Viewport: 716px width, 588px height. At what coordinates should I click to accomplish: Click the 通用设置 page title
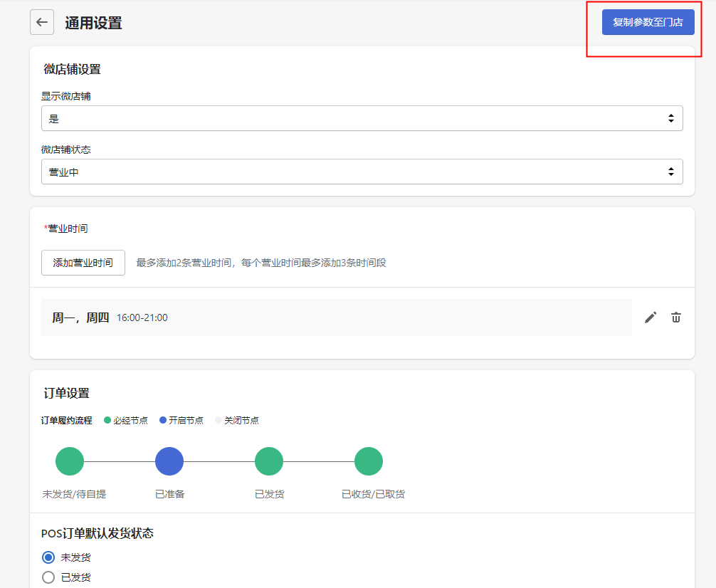pyautogui.click(x=94, y=23)
